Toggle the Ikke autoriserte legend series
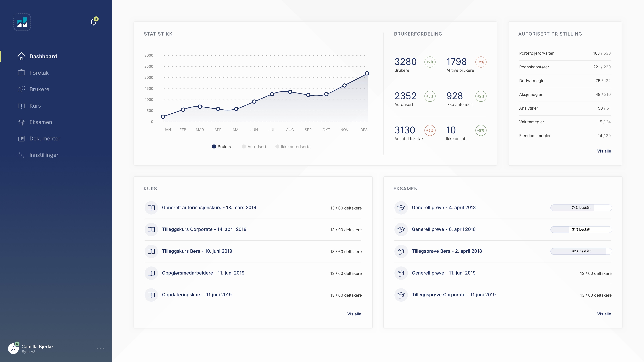 [293, 147]
